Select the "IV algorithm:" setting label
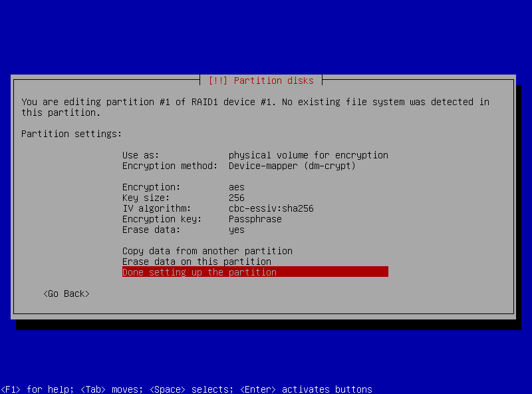The image size is (532, 394). pos(156,208)
